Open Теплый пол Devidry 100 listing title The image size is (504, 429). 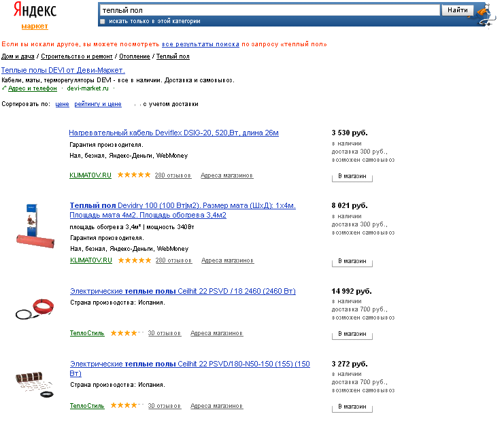point(182,210)
